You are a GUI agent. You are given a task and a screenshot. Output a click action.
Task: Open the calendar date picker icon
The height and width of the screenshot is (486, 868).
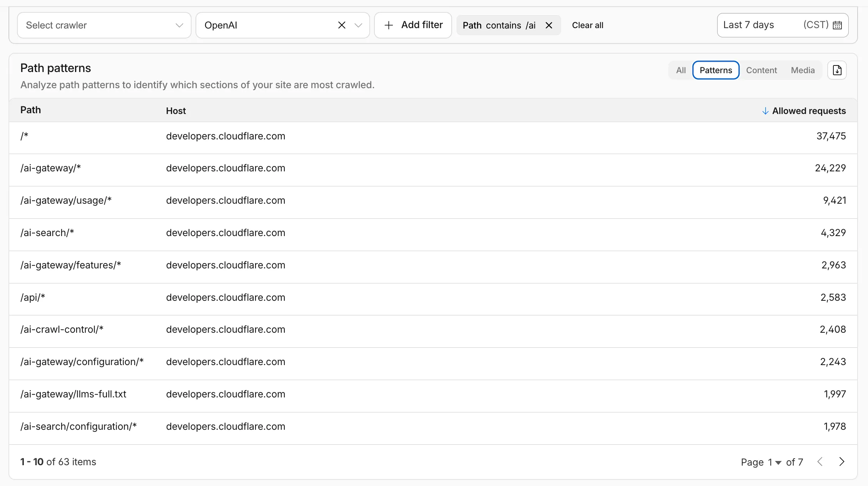837,25
